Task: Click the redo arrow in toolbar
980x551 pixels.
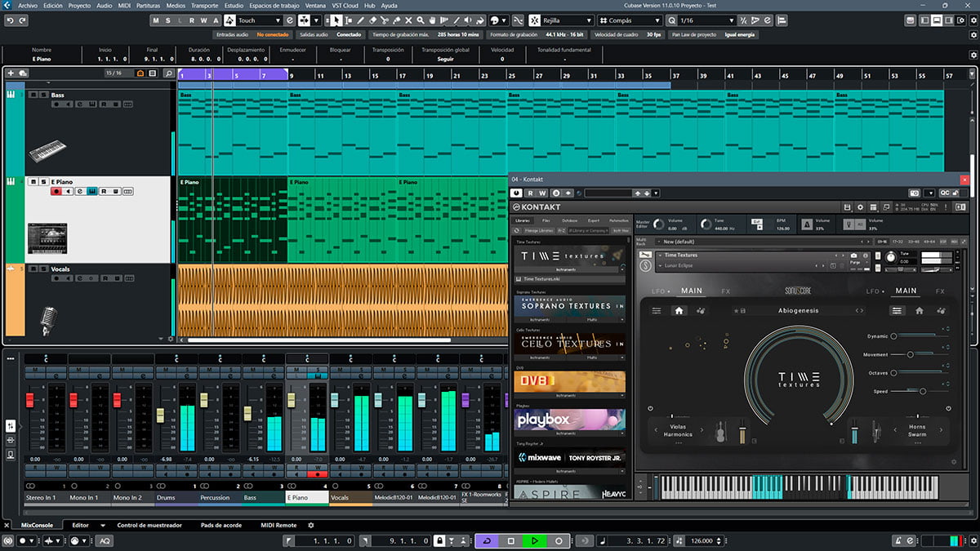Action: [x=22, y=20]
